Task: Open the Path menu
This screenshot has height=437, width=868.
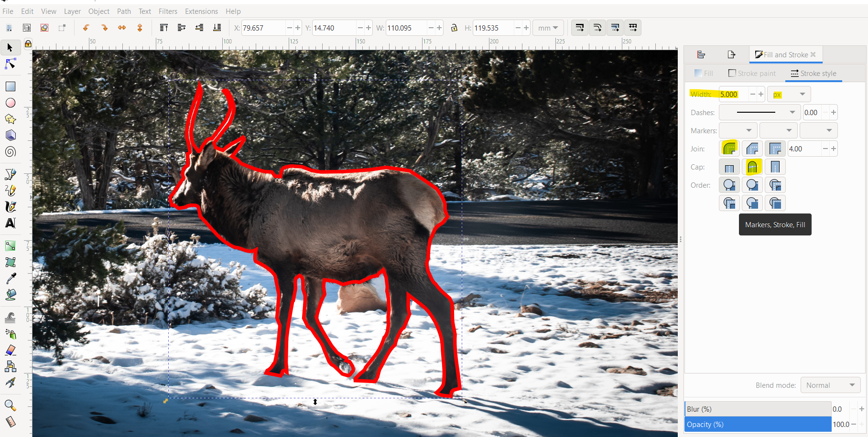Action: tap(124, 11)
